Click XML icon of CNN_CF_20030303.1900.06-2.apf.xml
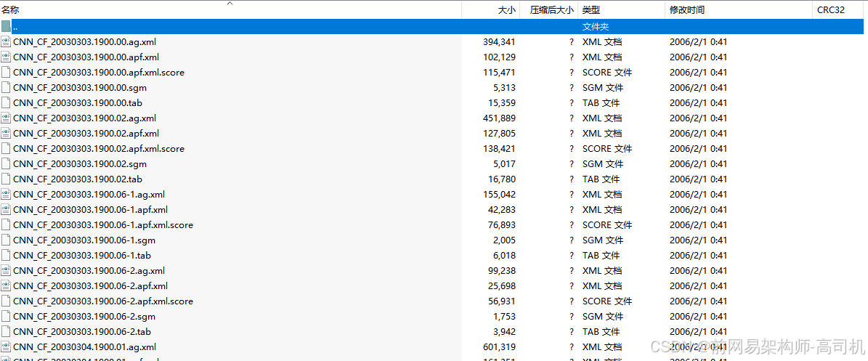868x361 pixels. coord(6,286)
